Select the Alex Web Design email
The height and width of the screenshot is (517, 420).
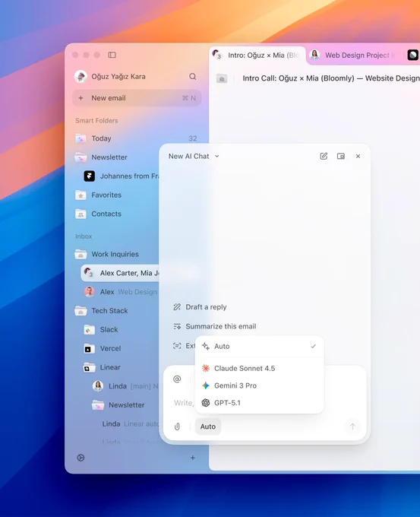click(x=121, y=292)
